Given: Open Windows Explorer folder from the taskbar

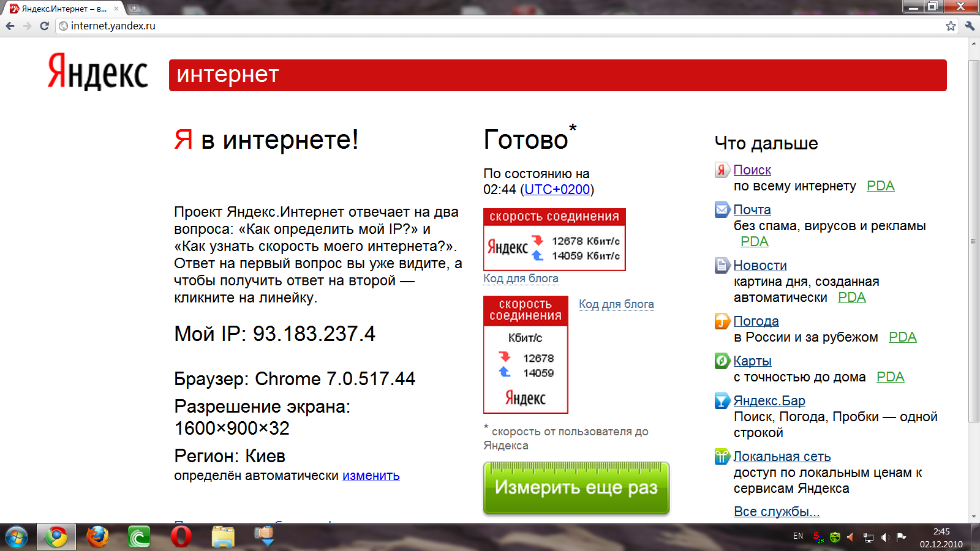Looking at the screenshot, I should point(223,537).
